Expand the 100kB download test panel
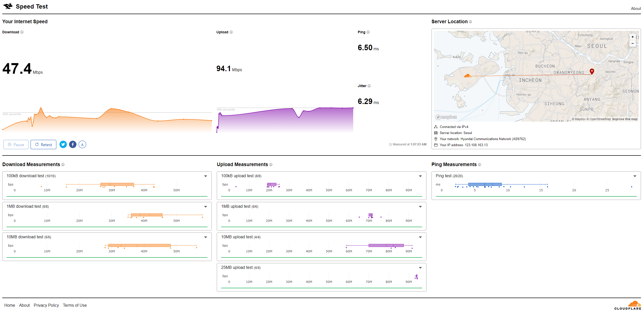 pyautogui.click(x=206, y=176)
